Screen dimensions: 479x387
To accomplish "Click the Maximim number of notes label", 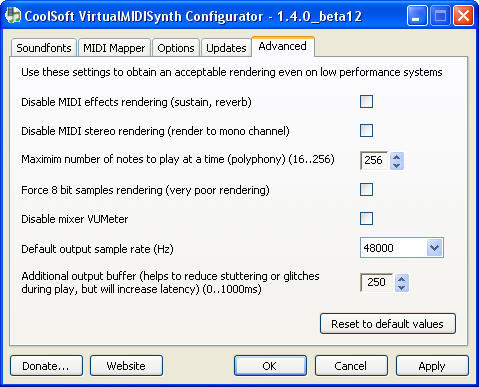I will [178, 159].
